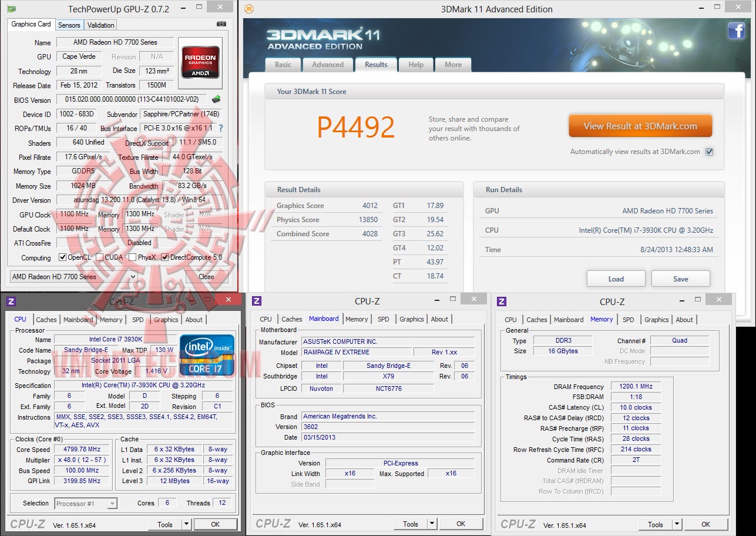The height and width of the screenshot is (536, 756).
Task: Open the Help tab in 3DMark 11
Action: coord(416,65)
